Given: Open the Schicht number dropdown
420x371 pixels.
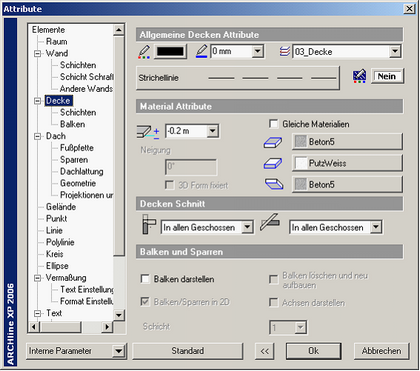Looking at the screenshot, I should coord(300,328).
